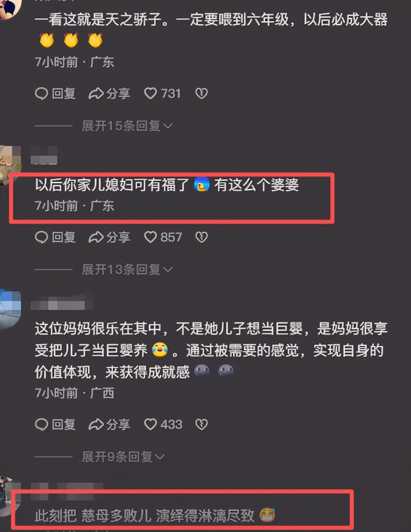This screenshot has width=411, height=532.
Task: Click share arrow icon on 广西 comment
Action: pyautogui.click(x=96, y=425)
